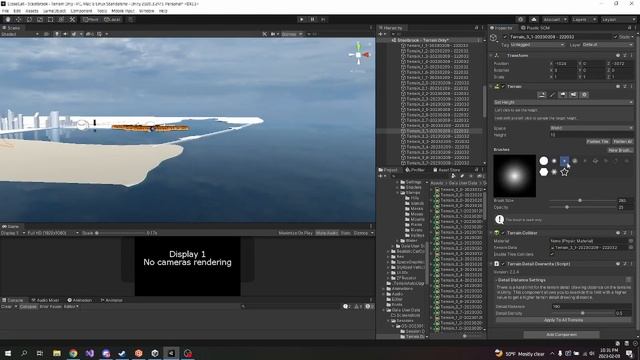Adjust the Detail Density slider
This screenshot has width=640, height=360.
582,313
